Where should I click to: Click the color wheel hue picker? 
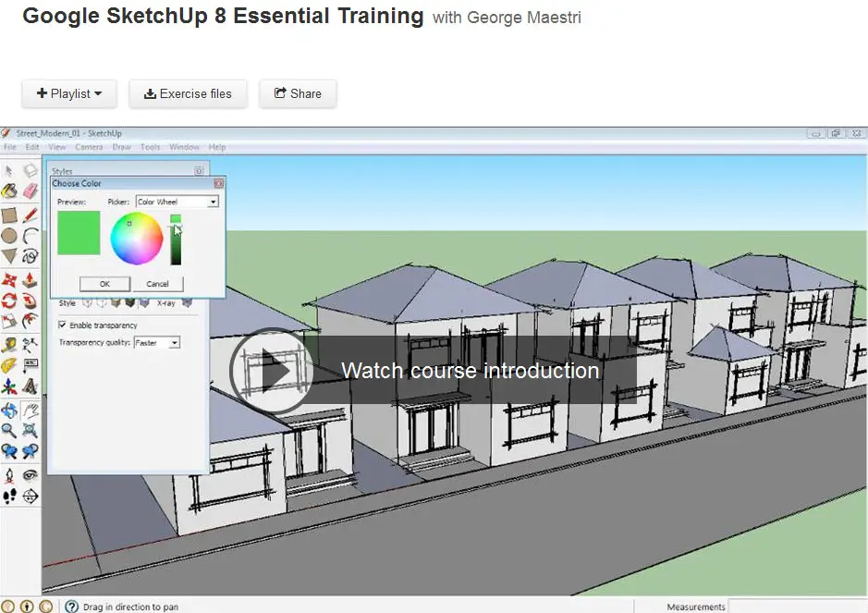137,239
